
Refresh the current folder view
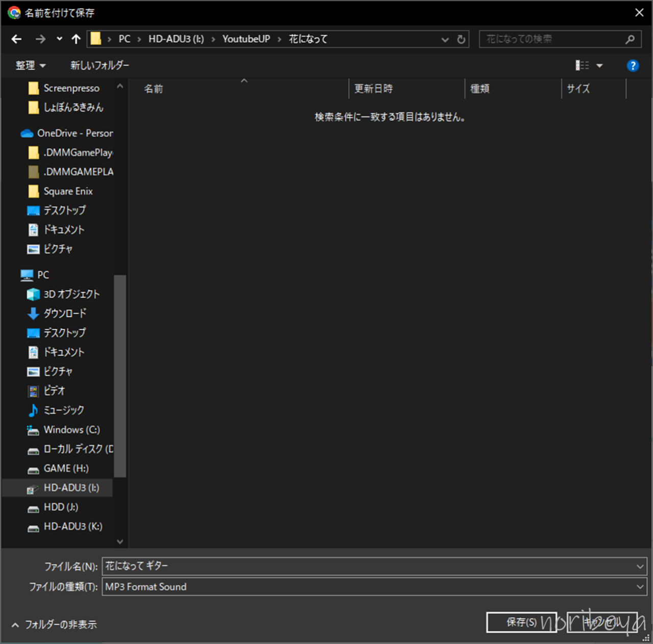pyautogui.click(x=461, y=40)
